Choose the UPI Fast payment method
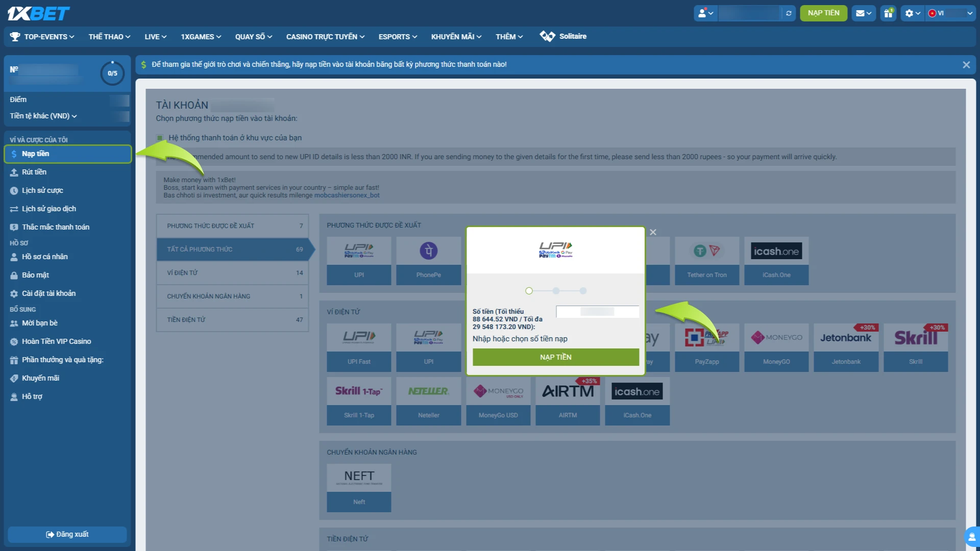This screenshot has width=980, height=551. pos(359,347)
